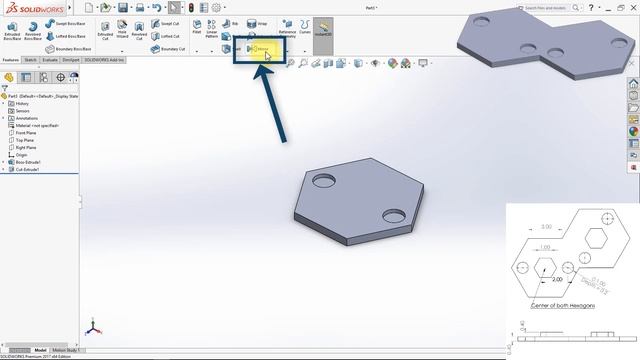Click the Mirror feature button
Screen dimensions: 640x360
click(258, 49)
